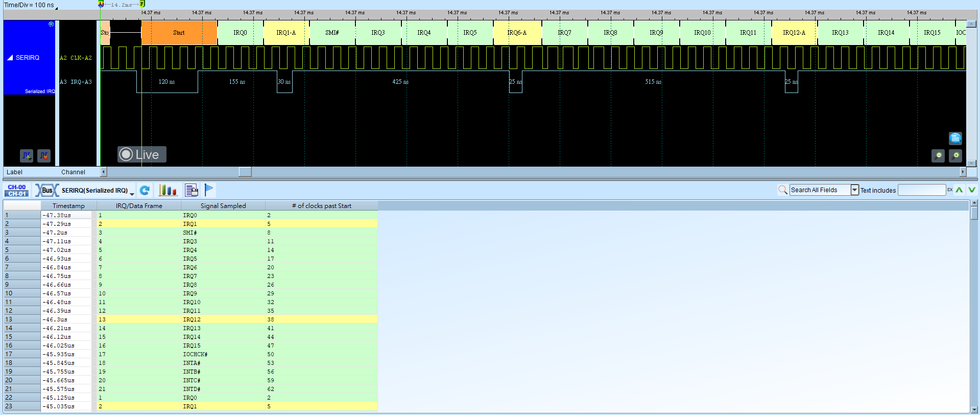The image size is (980, 415).
Task: Click the Timestamp column header
Action: point(68,206)
